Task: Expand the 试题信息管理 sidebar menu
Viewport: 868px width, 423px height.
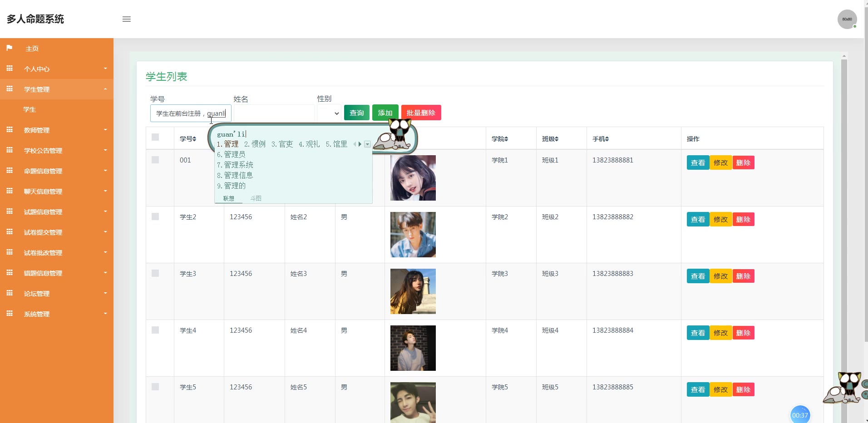Action: tap(57, 211)
